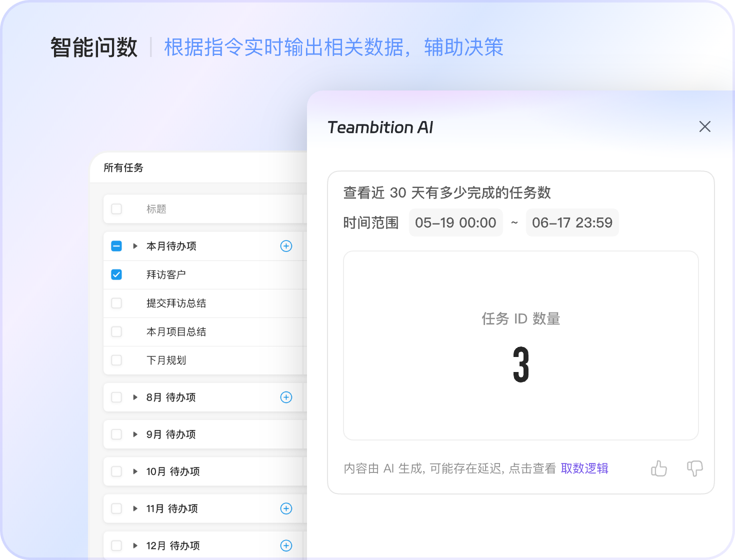Click the 时间范围 label

click(x=371, y=222)
